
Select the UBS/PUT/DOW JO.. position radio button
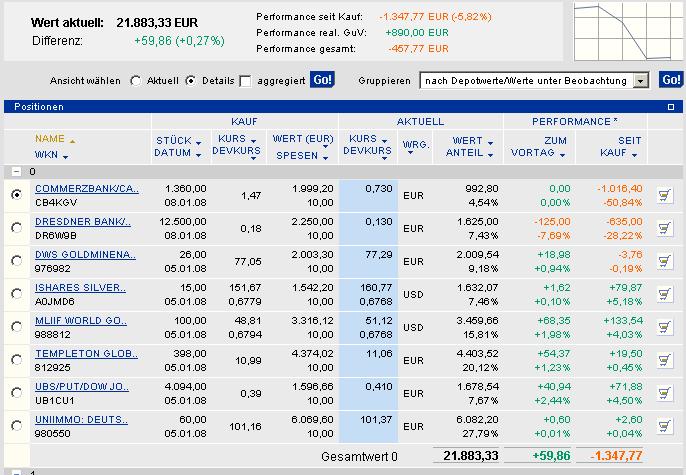pos(16,392)
